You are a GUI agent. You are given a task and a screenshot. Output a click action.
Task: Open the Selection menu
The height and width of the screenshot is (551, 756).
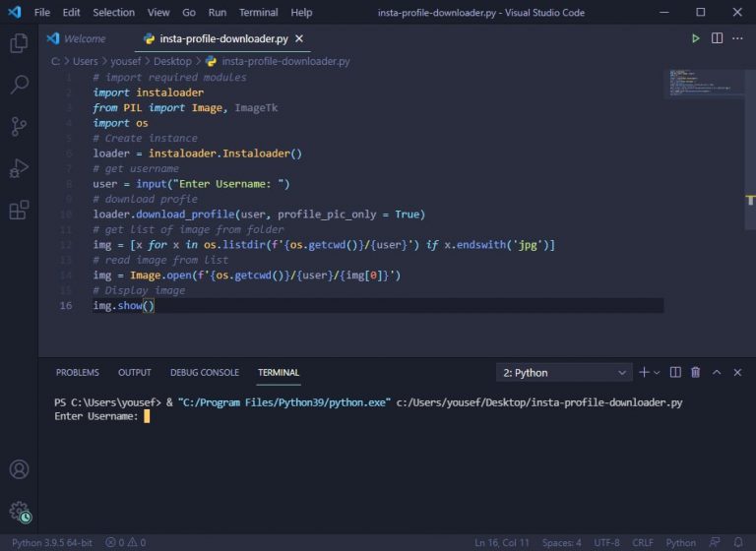(114, 13)
